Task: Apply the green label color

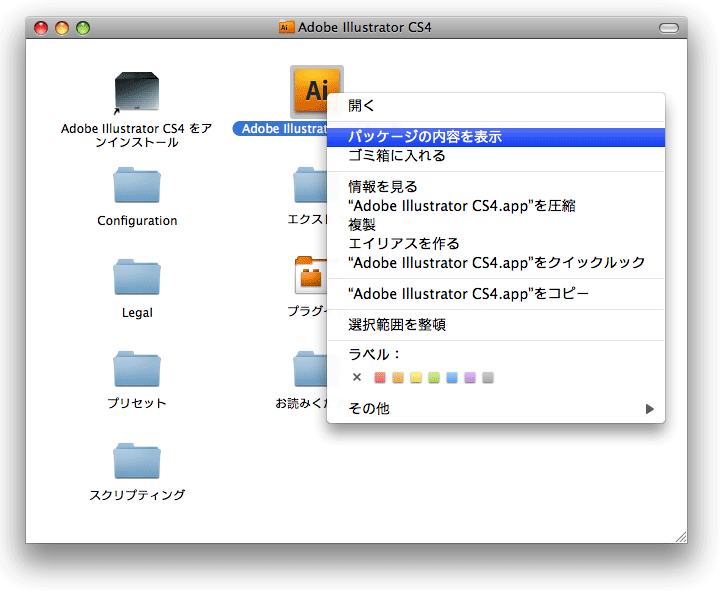Action: 434,378
